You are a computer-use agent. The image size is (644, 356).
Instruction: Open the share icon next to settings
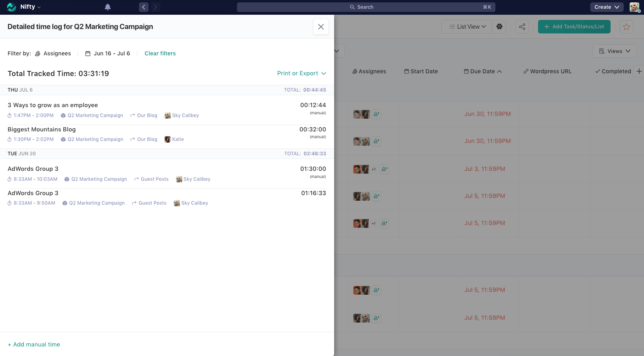[522, 27]
